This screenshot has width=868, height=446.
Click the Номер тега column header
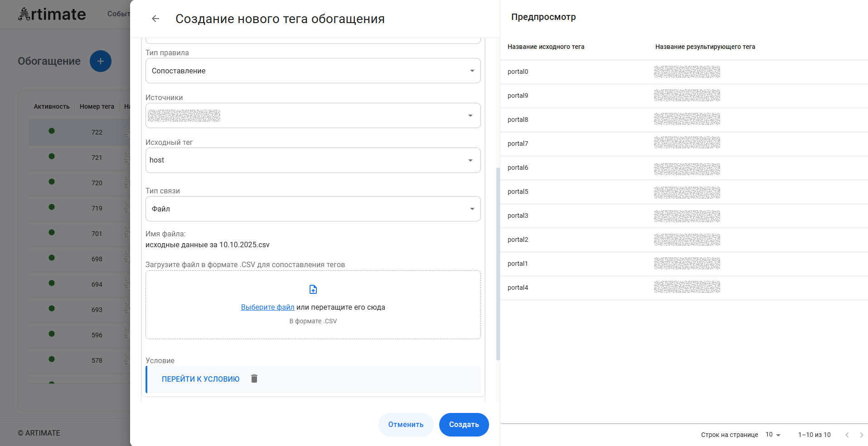pos(97,106)
